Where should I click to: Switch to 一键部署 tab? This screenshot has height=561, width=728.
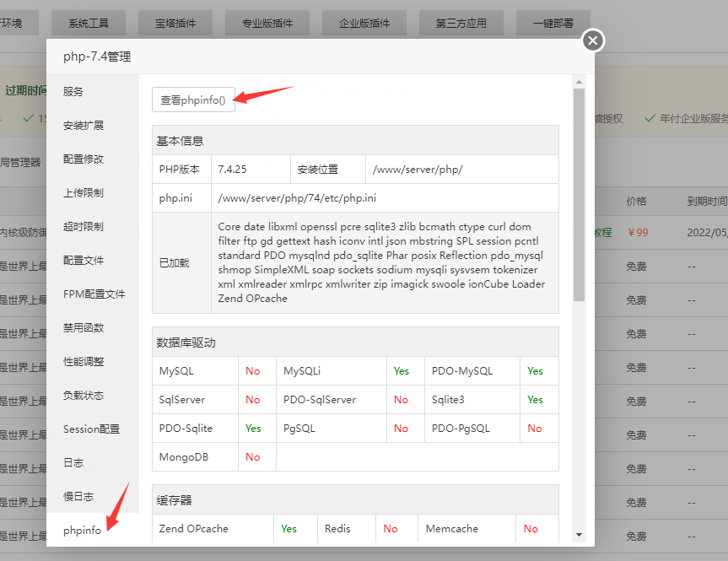click(x=553, y=23)
